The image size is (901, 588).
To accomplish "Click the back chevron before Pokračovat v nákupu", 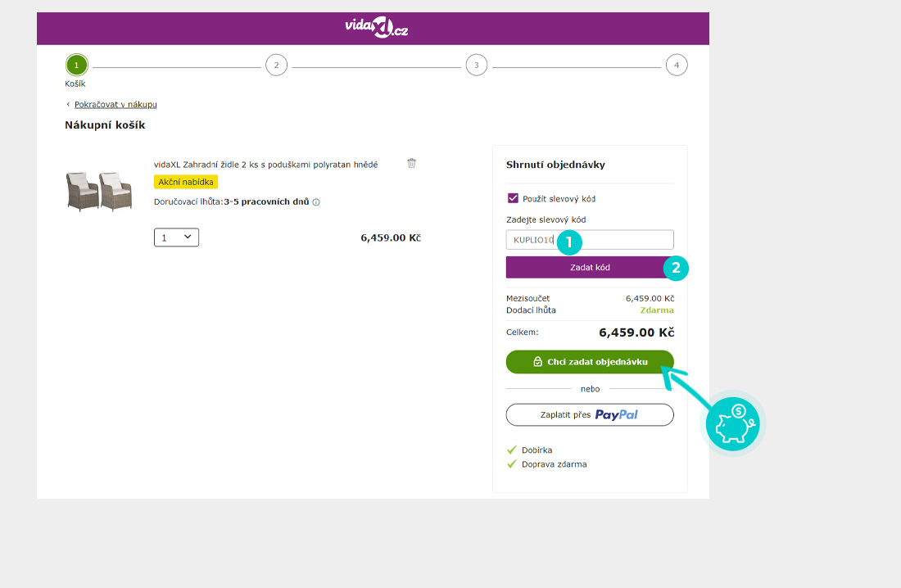I will click(x=69, y=105).
